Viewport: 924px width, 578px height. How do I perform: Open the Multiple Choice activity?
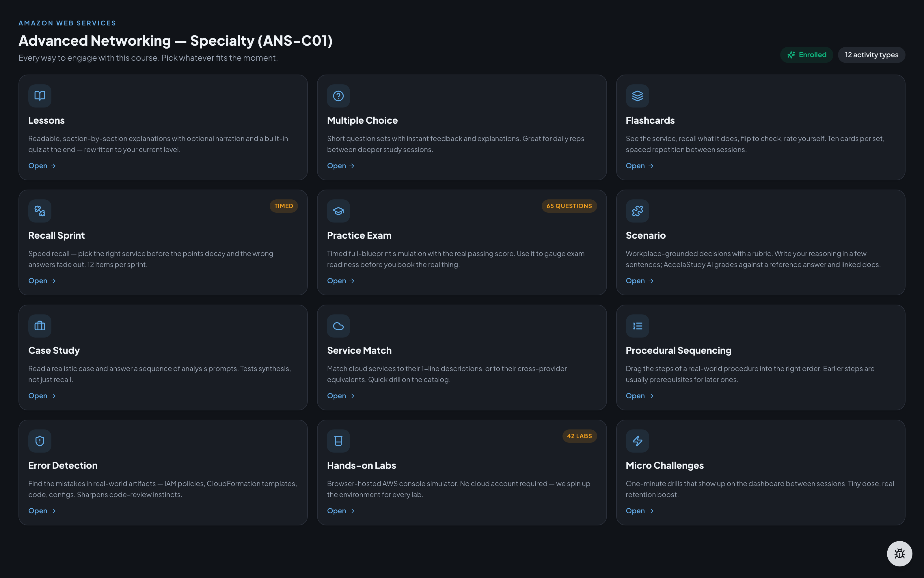[x=341, y=166]
